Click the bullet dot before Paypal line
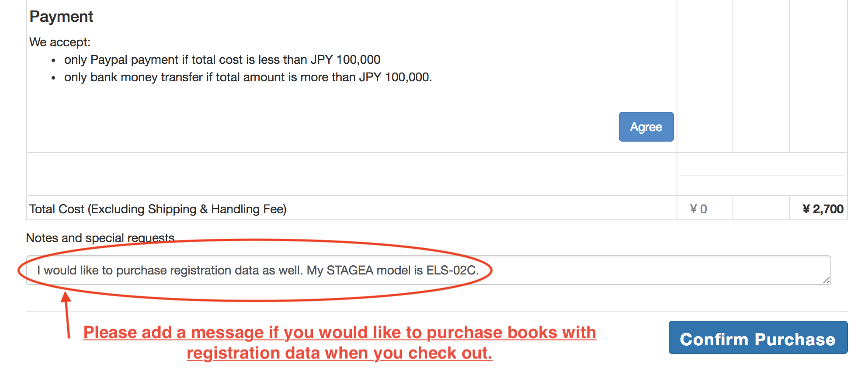Image resolution: width=868 pixels, height=382 pixels. click(x=53, y=61)
